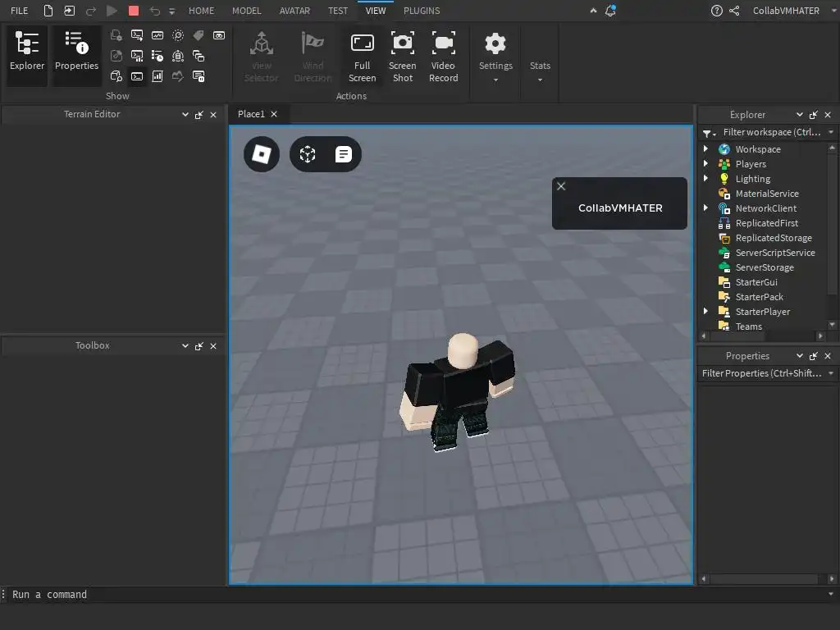Image resolution: width=840 pixels, height=630 pixels.
Task: Open the FILE menu
Action: click(x=20, y=11)
